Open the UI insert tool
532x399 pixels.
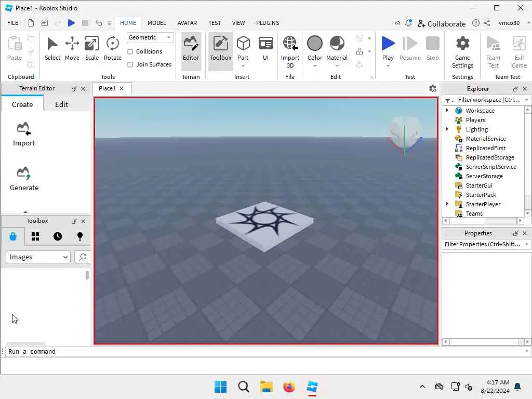pyautogui.click(x=265, y=48)
